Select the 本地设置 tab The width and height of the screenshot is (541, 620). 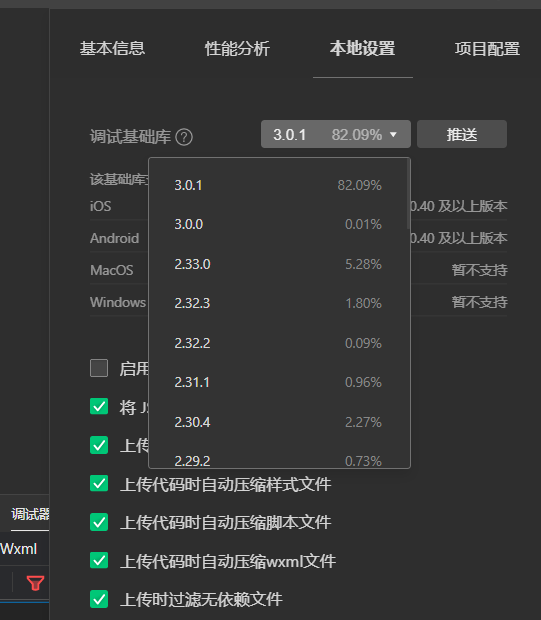(x=363, y=49)
